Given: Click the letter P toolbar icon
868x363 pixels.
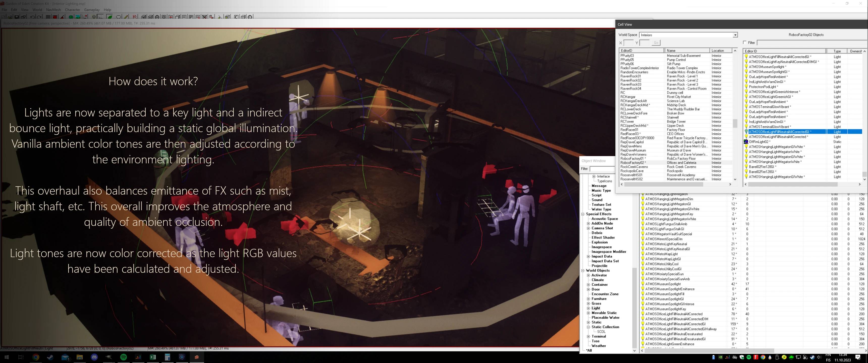Looking at the screenshot, I should 191,17.
